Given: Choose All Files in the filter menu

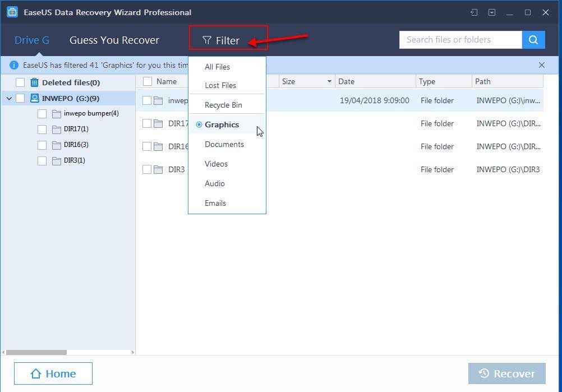Looking at the screenshot, I should click(x=217, y=67).
